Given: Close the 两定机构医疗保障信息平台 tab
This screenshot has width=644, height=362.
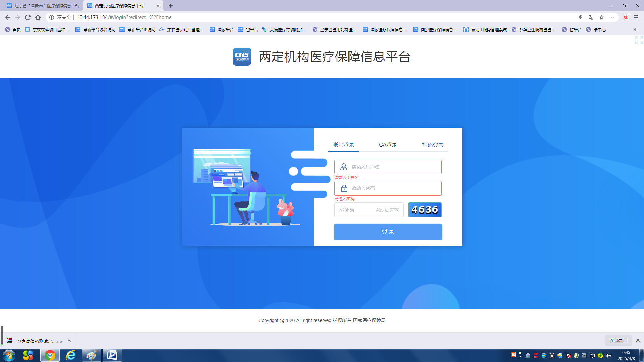Looking at the screenshot, I should click(x=158, y=6).
